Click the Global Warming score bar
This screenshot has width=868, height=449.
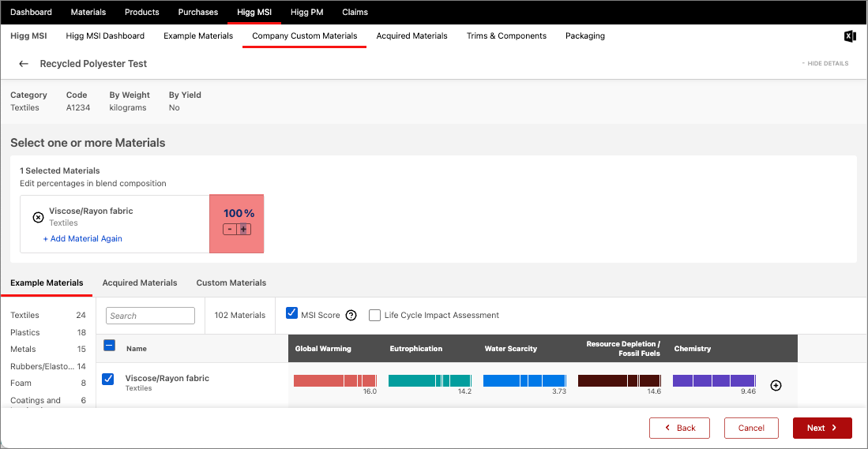335,380
